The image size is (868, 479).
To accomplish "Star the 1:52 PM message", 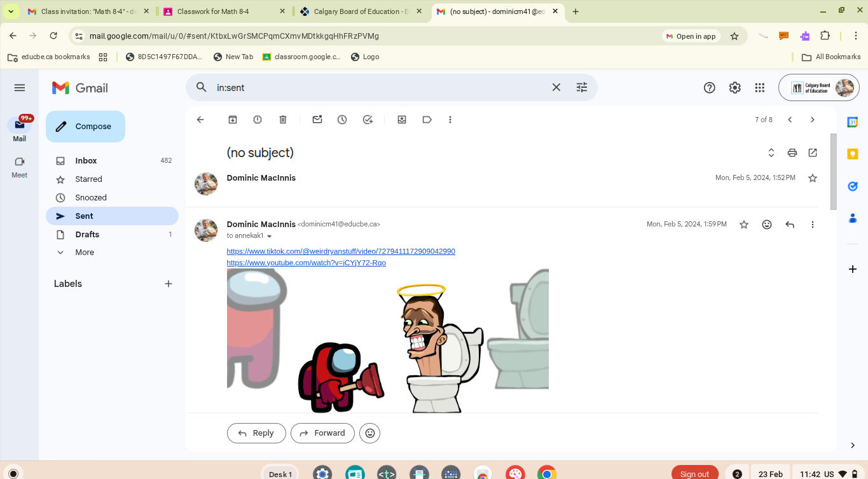I will tap(812, 178).
